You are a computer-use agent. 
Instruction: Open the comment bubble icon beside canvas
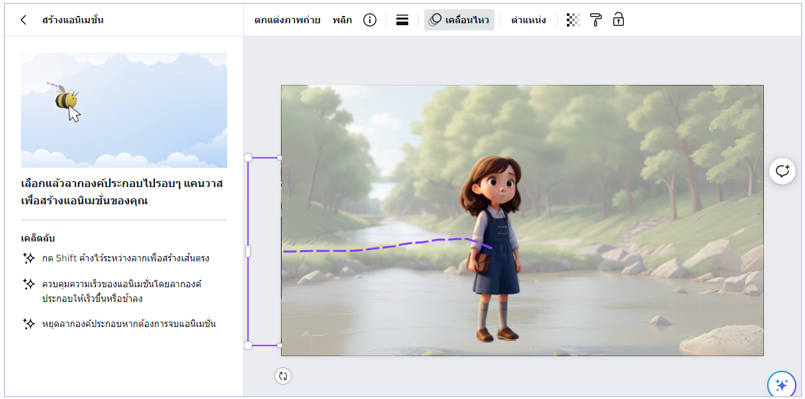[782, 171]
